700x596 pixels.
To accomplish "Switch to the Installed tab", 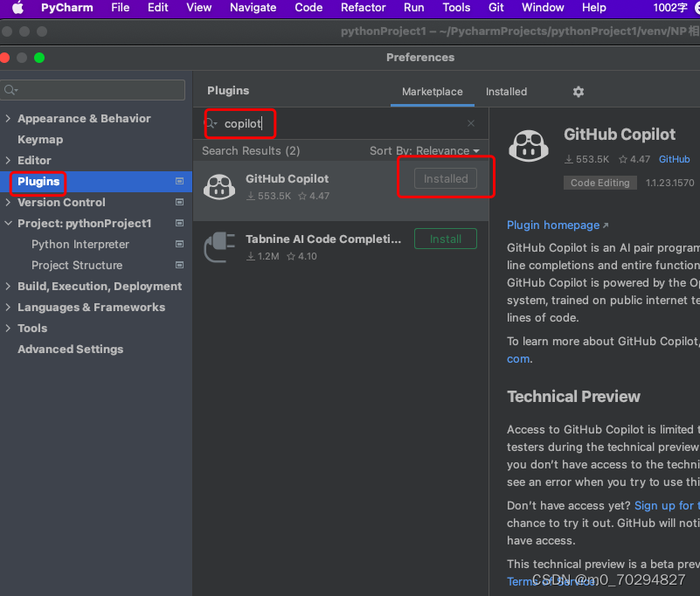I will point(506,92).
